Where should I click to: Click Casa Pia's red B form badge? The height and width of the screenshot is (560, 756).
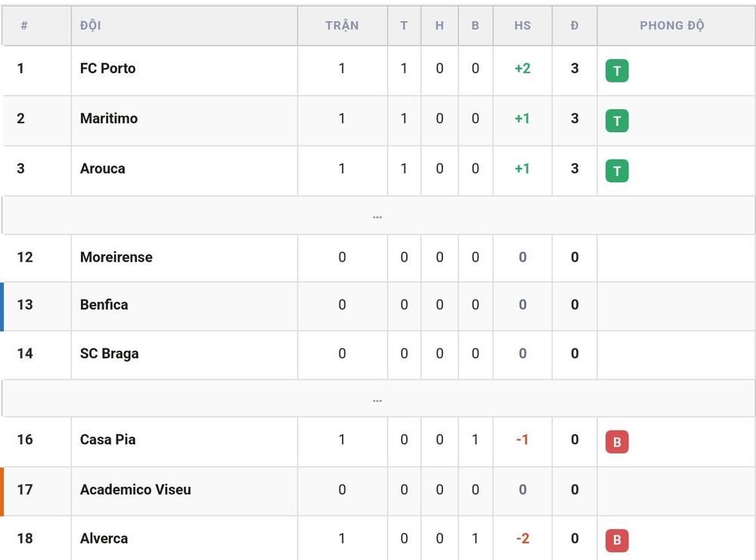(x=617, y=442)
